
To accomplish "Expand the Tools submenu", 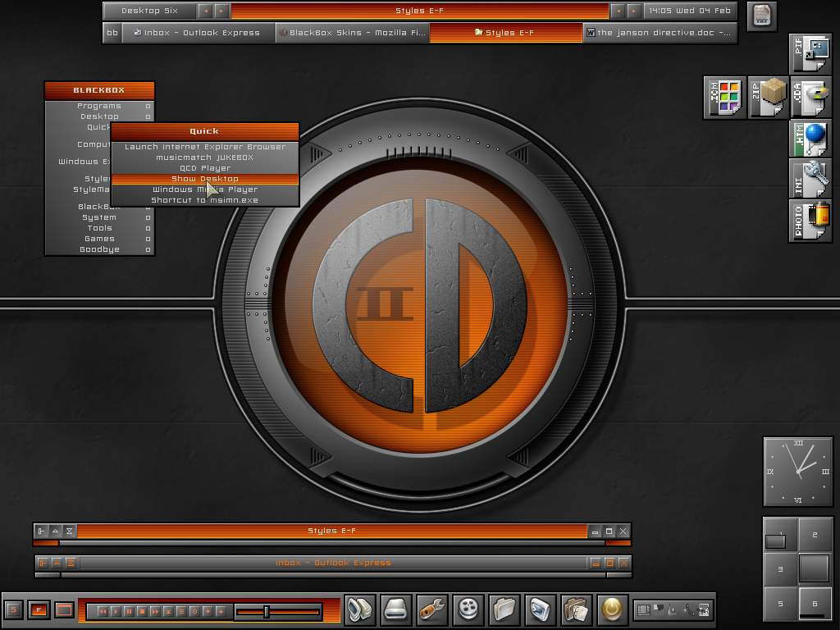I will (99, 228).
